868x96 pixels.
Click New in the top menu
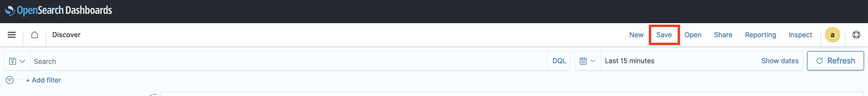[x=636, y=34]
